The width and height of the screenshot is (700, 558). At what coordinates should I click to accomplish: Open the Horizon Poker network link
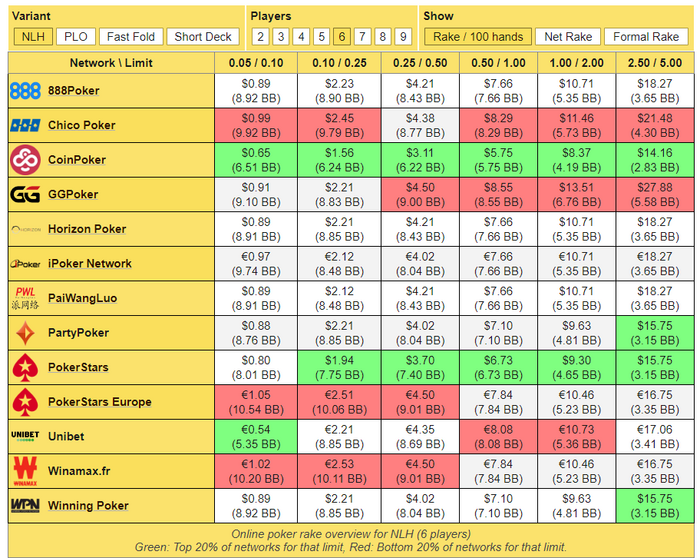tap(87, 229)
